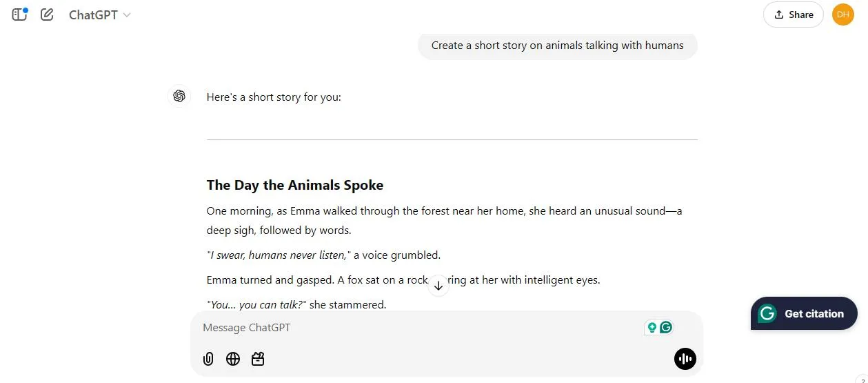The image size is (868, 383).
Task: Attach a file using the paperclip icon
Action: pos(208,359)
